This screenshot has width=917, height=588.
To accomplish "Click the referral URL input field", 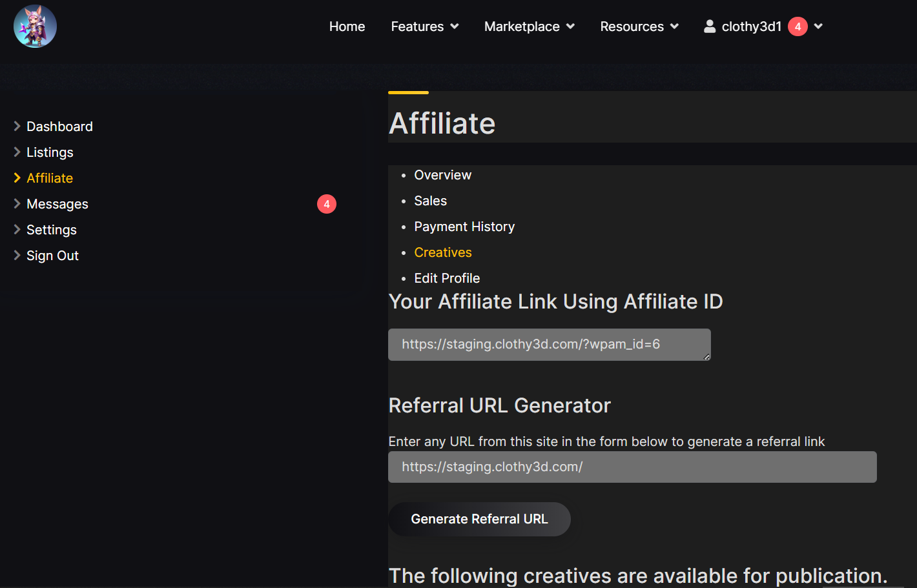I will [x=632, y=467].
